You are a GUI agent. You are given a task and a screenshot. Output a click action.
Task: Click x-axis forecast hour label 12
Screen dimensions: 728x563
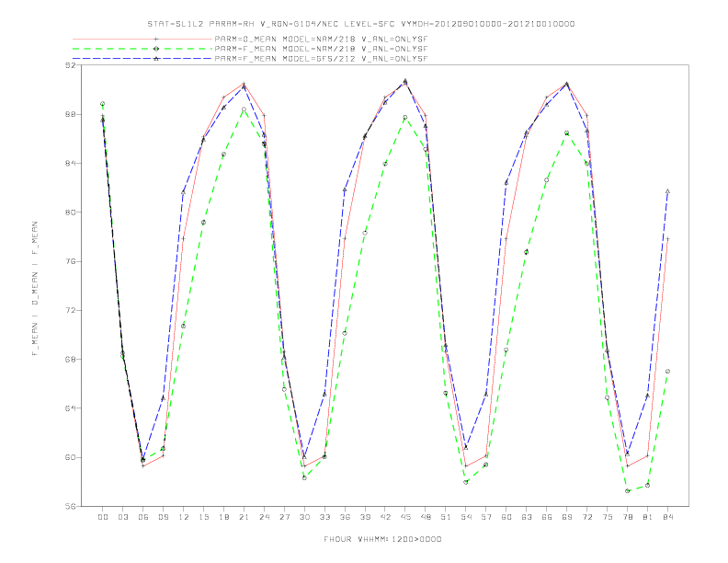tap(184, 517)
